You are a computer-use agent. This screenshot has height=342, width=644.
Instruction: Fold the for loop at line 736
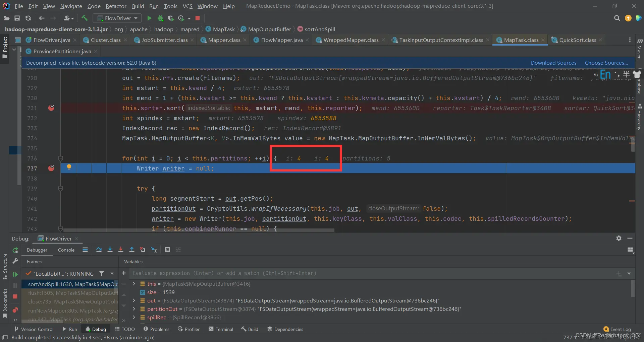tap(61, 158)
